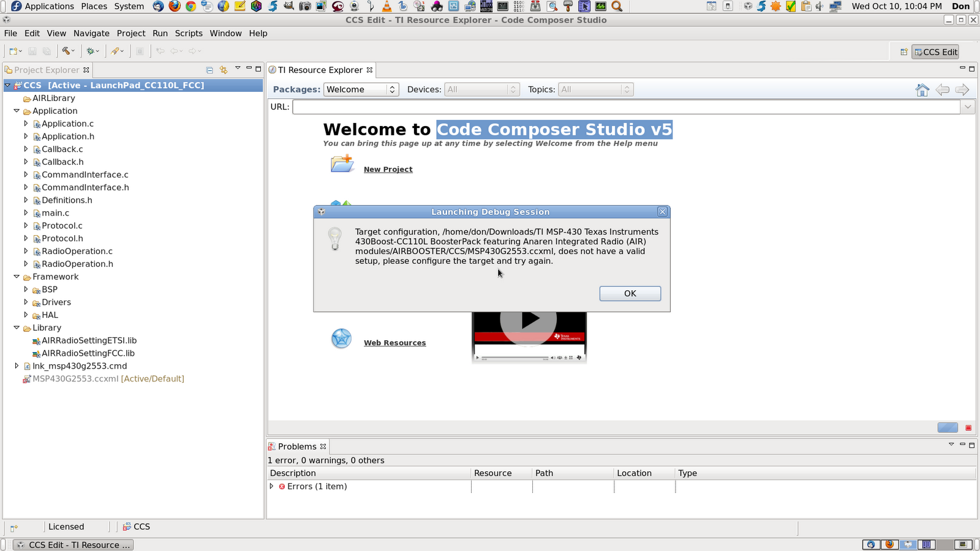Open the Navigate menu

click(91, 33)
